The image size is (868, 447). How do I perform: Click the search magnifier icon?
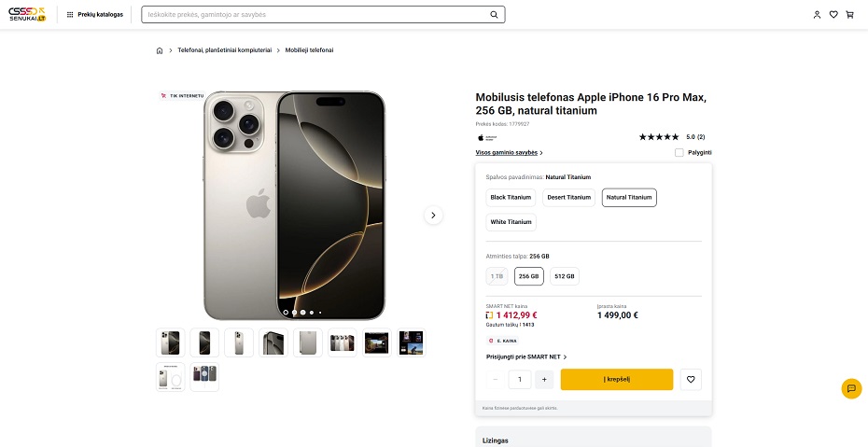[x=494, y=15]
